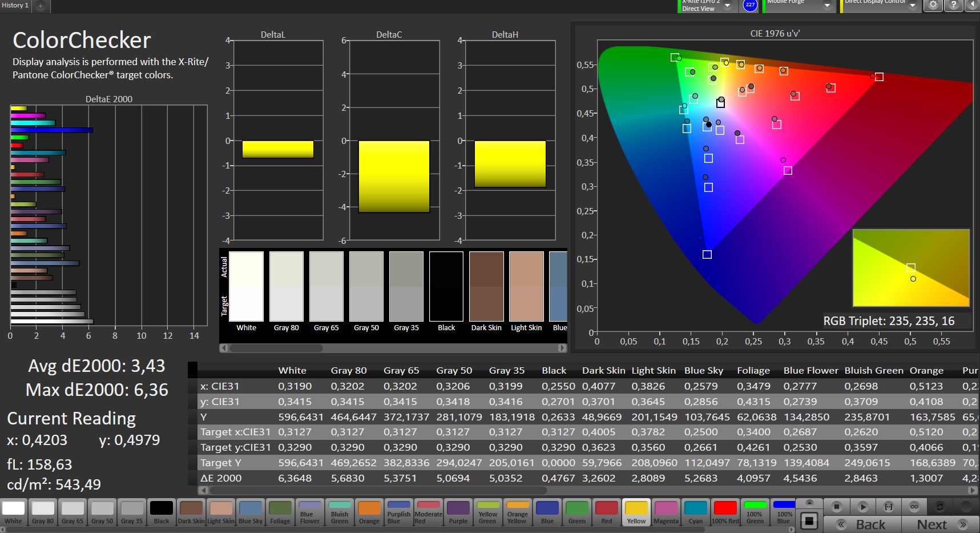Click the large square pattern window icon
Viewport: 980px width, 533px height.
809,520
